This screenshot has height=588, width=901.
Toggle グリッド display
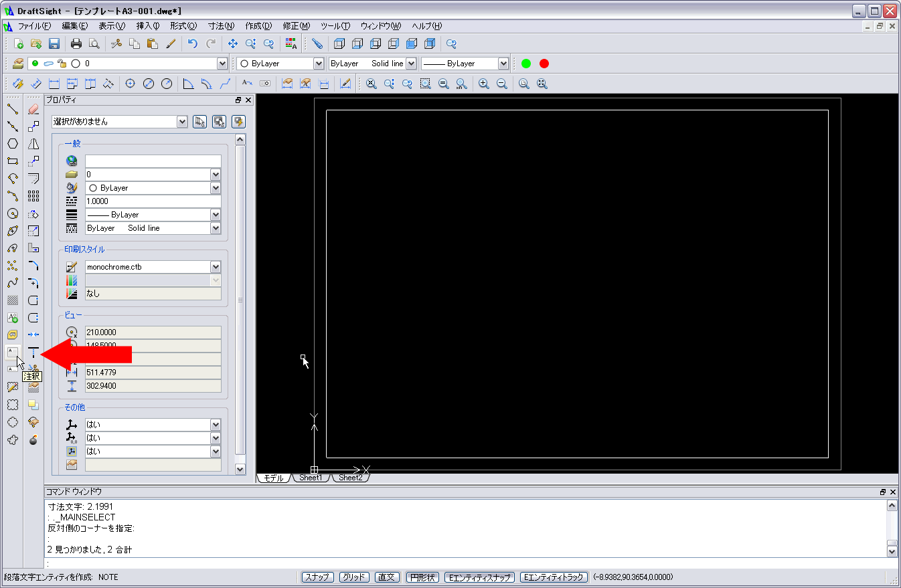click(x=355, y=577)
